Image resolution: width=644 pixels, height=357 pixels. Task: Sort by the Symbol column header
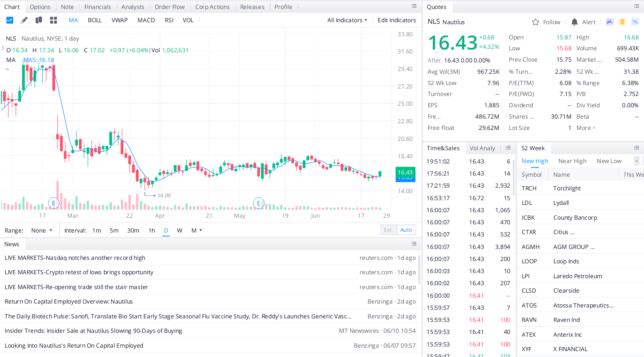[532, 175]
